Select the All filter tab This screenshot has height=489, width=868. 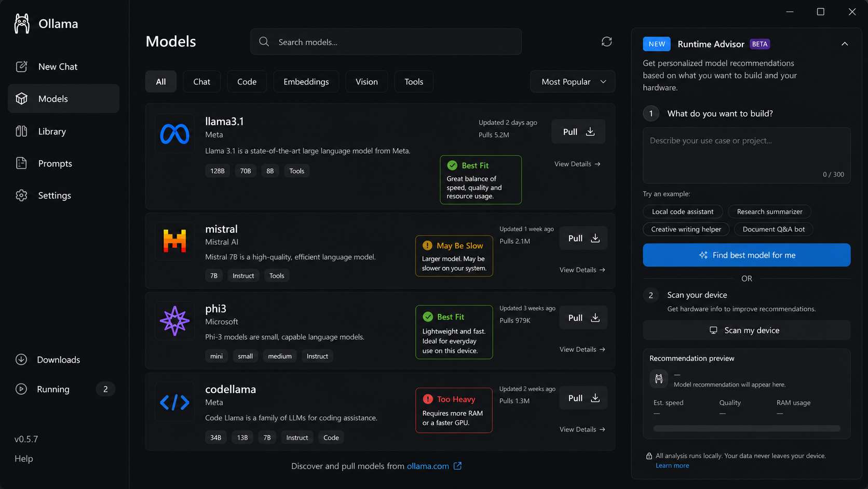click(161, 82)
